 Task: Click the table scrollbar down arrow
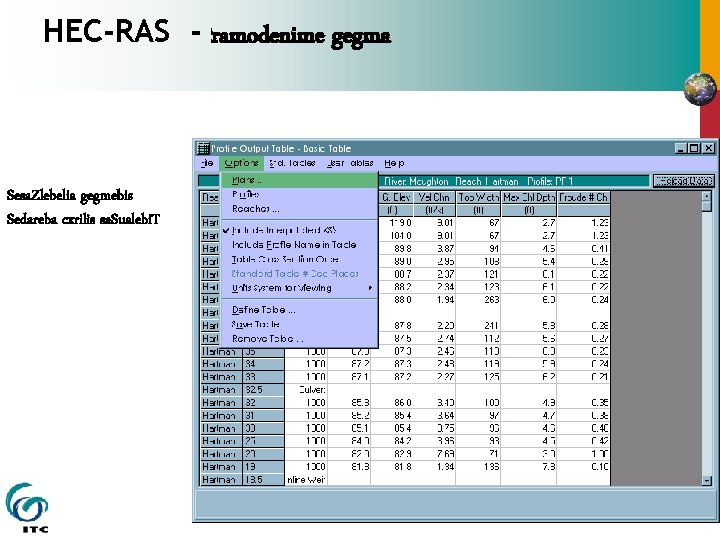[x=707, y=481]
